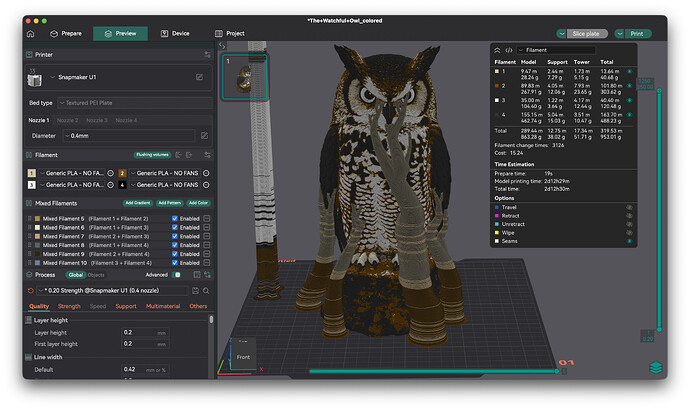Hide Seams in preview options
The image size is (690, 409).
click(x=630, y=241)
